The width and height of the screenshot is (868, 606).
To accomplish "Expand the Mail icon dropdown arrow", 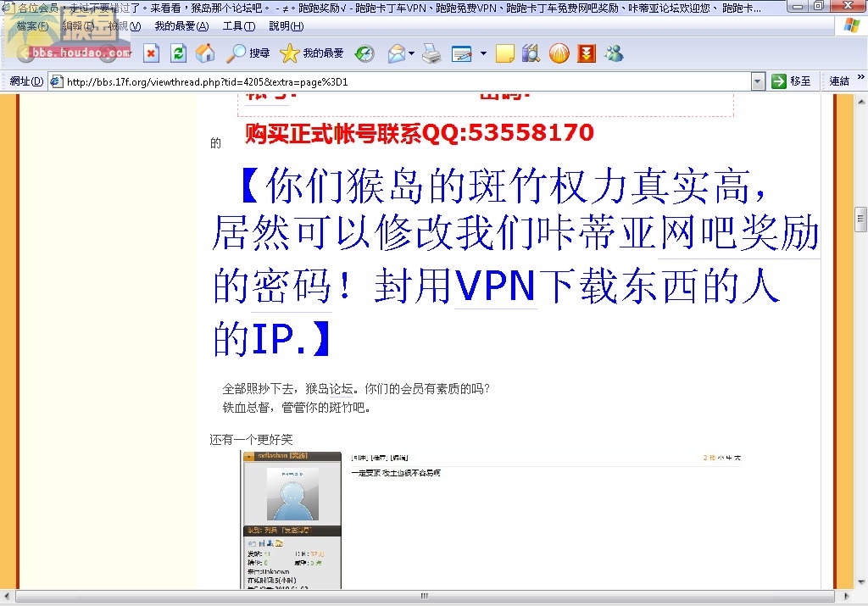I will tap(411, 53).
